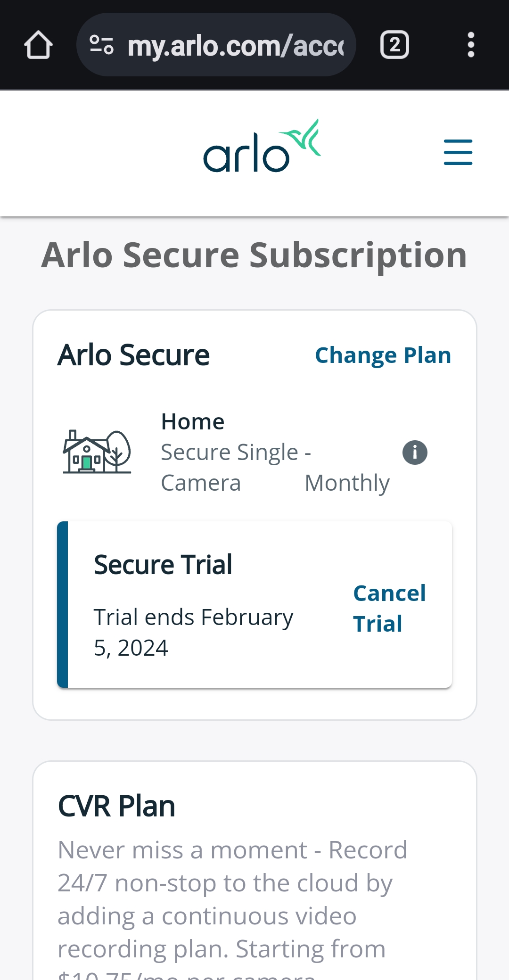509x980 pixels.
Task: Click the Monthly billing label
Action: click(347, 483)
